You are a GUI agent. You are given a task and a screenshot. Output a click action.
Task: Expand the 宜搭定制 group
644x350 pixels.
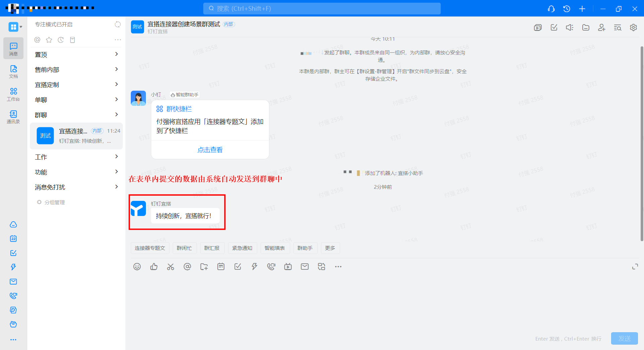[x=76, y=85]
